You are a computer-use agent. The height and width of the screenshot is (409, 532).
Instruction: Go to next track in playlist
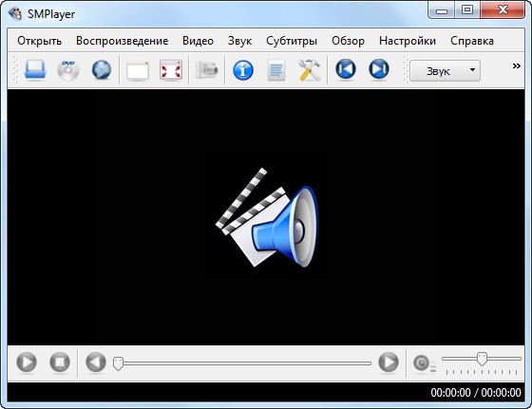point(379,69)
